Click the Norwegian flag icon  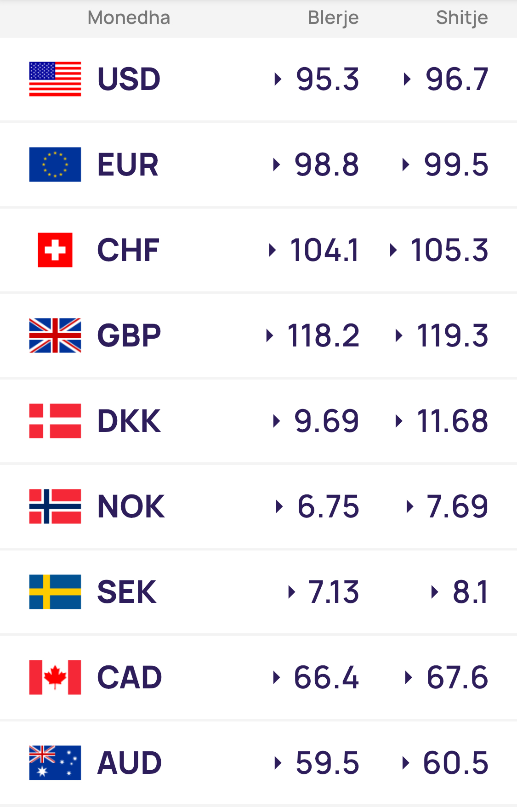[x=55, y=506]
